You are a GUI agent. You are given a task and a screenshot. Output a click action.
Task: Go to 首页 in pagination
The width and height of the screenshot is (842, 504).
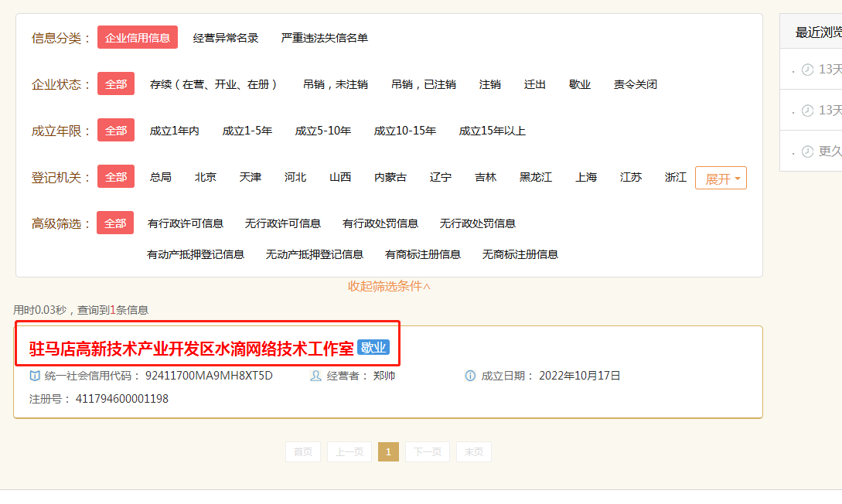(303, 452)
